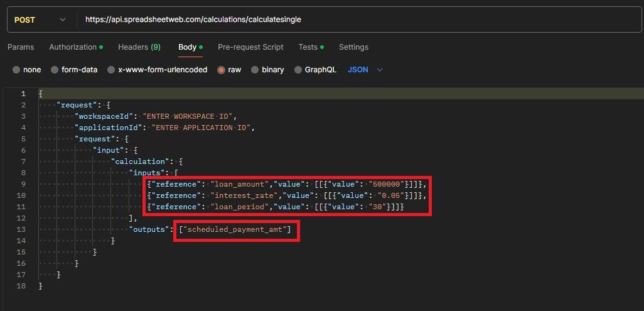Open the Headers (9) tab

click(139, 47)
